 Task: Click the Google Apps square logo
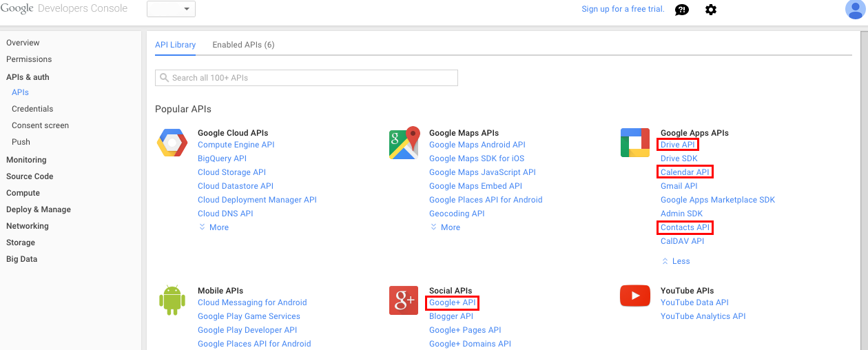pyautogui.click(x=635, y=143)
